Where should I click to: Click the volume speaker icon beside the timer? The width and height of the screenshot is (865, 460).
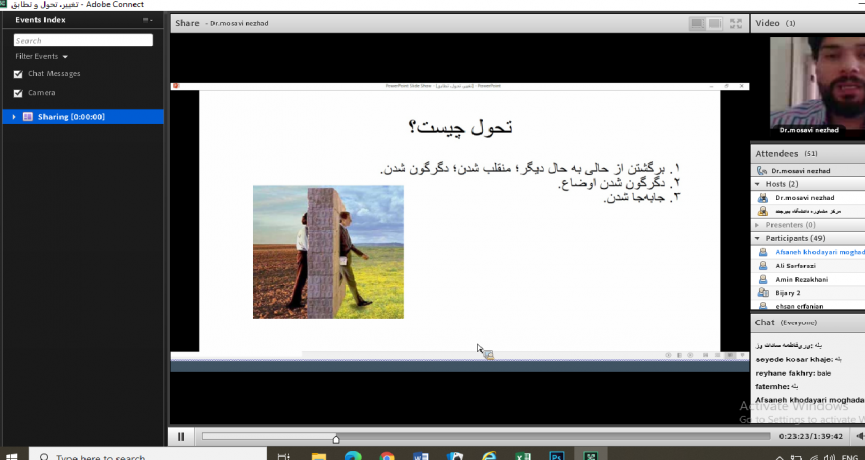pyautogui.click(x=860, y=436)
